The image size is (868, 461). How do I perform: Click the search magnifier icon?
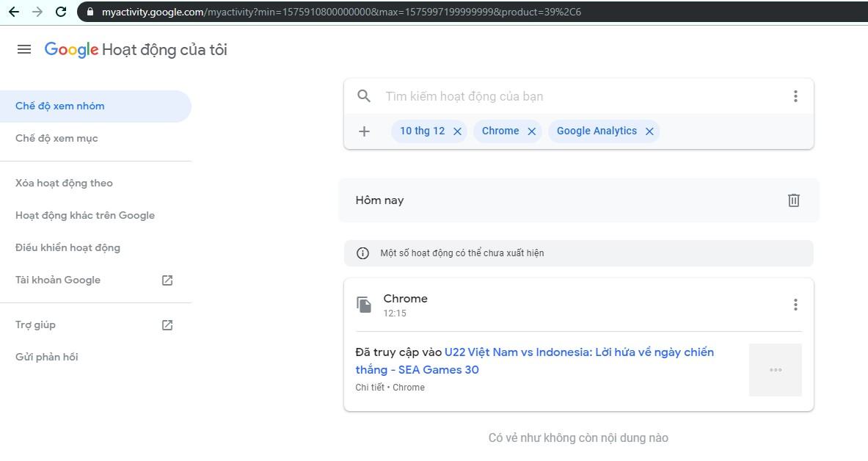pos(364,96)
